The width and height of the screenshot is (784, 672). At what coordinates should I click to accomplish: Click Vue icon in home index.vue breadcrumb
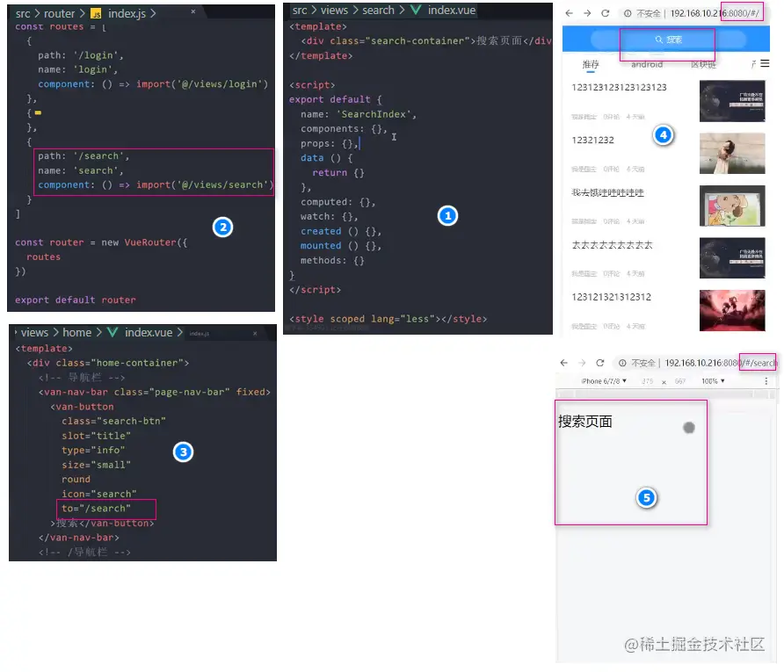(x=113, y=332)
